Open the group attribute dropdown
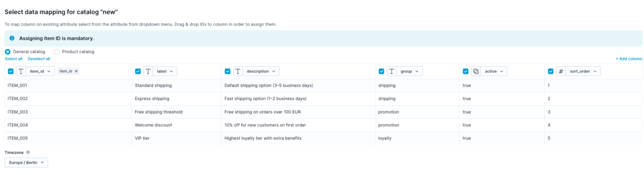The width and height of the screenshot is (644, 175). (x=409, y=71)
